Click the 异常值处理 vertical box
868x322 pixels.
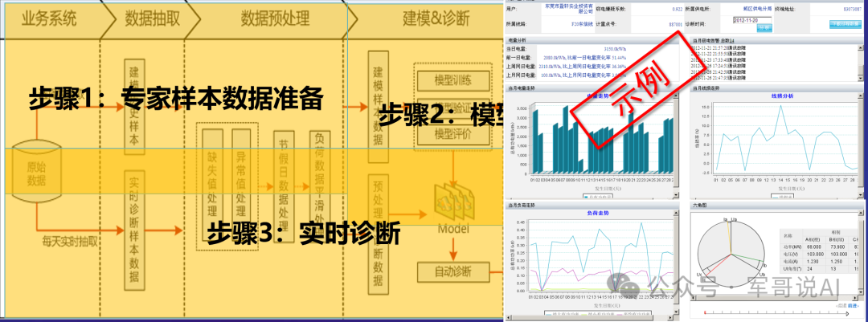point(241,185)
